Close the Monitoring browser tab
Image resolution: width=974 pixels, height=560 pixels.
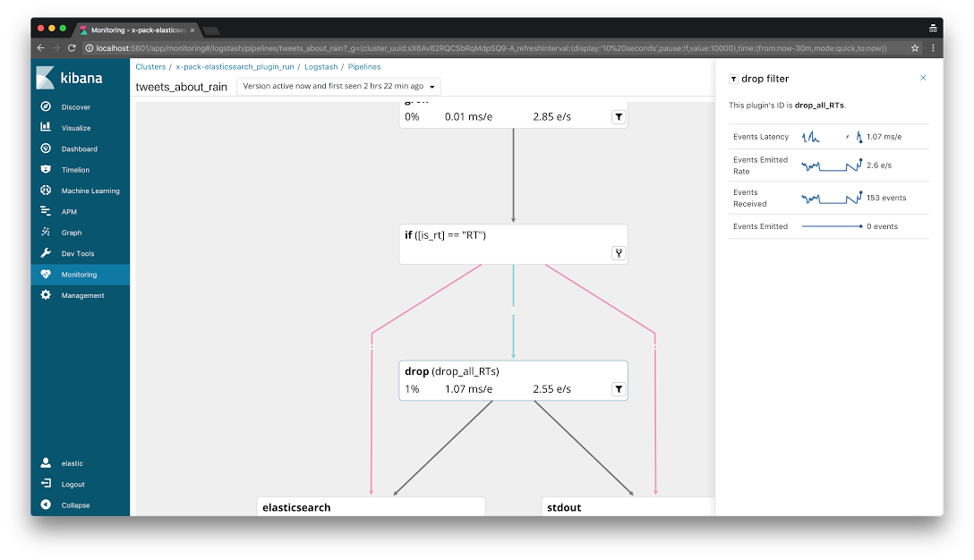[192, 30]
